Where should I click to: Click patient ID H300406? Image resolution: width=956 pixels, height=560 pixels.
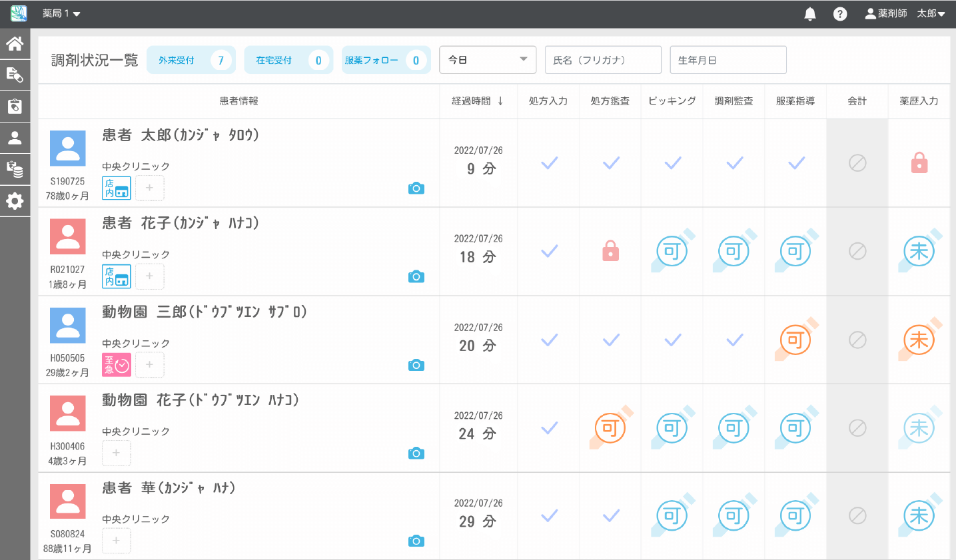[x=67, y=446]
